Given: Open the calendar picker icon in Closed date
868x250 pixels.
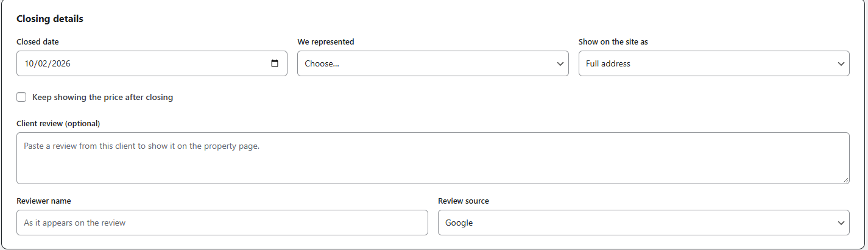Looking at the screenshot, I should coord(275,63).
